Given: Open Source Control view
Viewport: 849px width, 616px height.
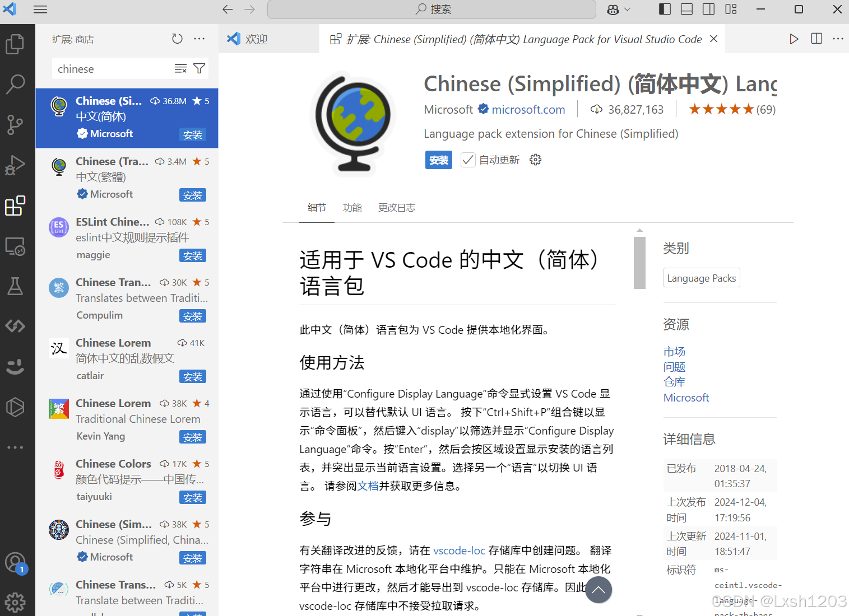Looking at the screenshot, I should point(15,124).
